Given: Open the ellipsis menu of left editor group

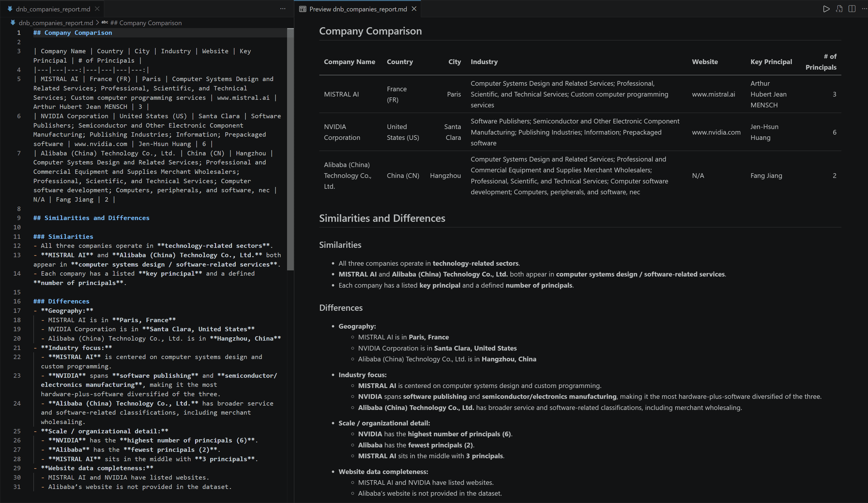Looking at the screenshot, I should (283, 9).
